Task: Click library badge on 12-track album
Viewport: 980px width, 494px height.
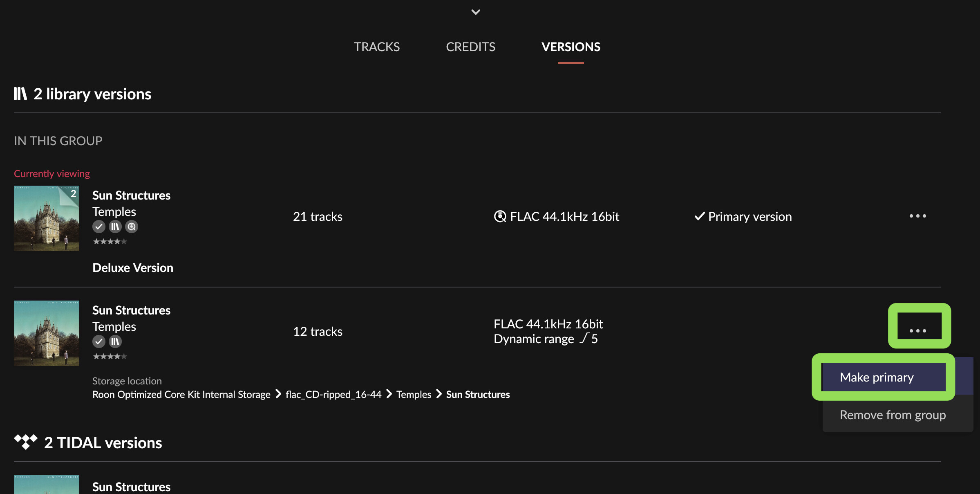Action: [x=115, y=341]
